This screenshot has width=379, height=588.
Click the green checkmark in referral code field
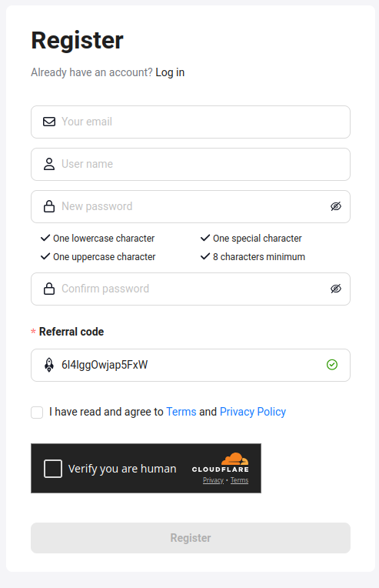(x=332, y=365)
